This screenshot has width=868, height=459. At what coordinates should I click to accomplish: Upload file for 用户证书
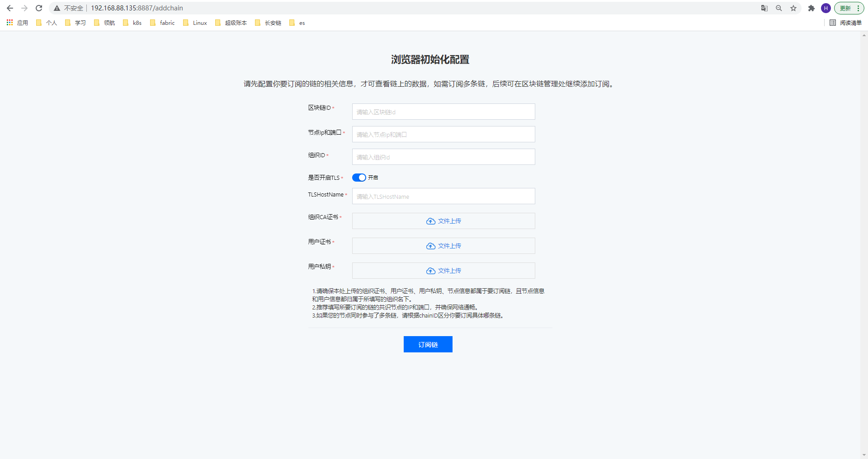point(443,246)
